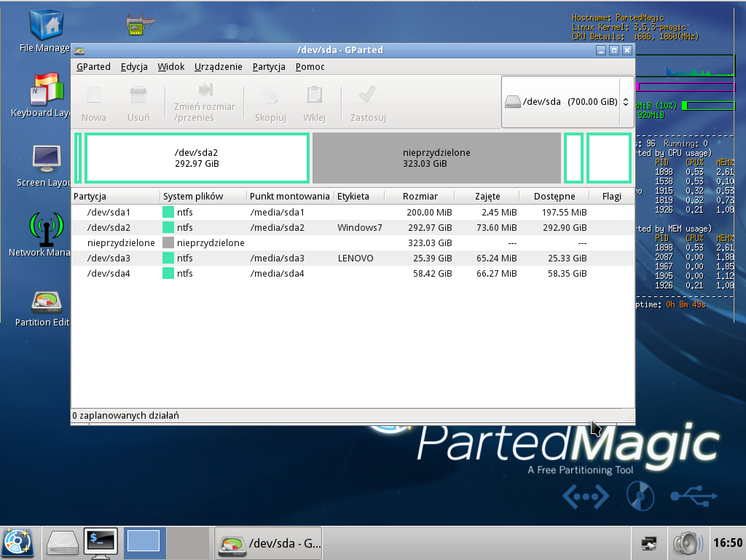Open File Manager desktop icon

(46, 25)
